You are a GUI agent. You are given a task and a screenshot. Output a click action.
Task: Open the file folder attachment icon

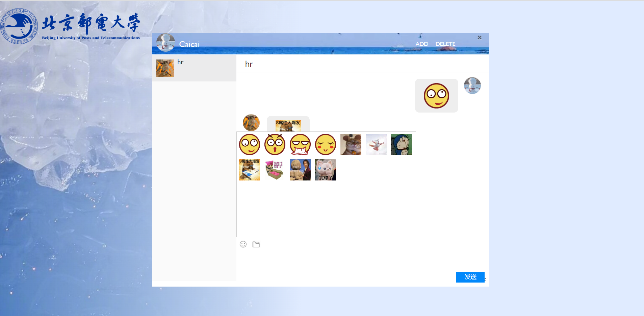[x=256, y=244]
